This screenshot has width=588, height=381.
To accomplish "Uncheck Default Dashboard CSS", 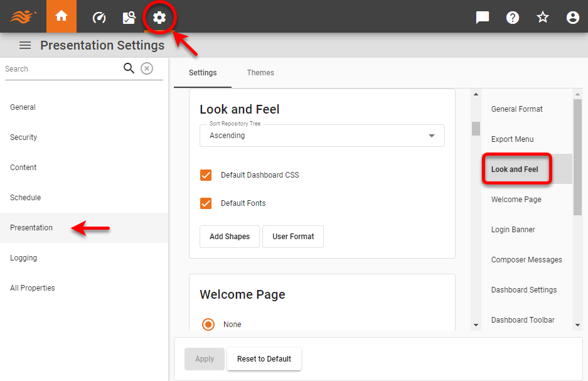I will click(206, 175).
